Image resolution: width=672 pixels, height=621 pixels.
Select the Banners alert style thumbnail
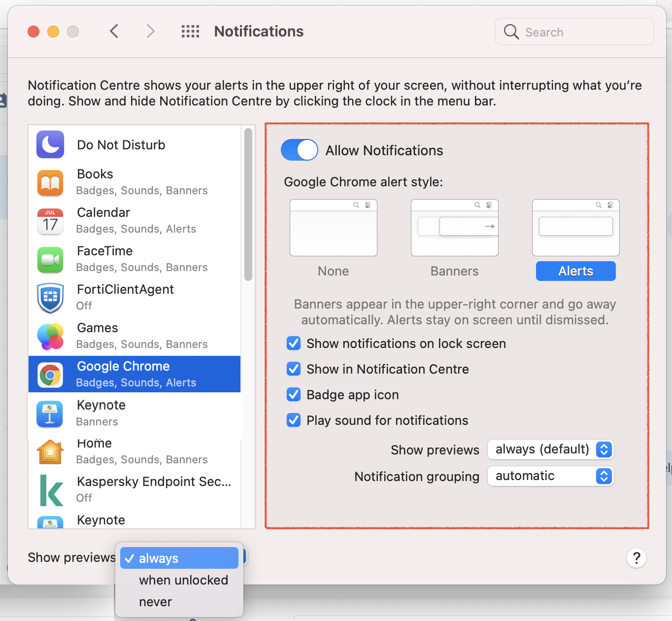(x=455, y=228)
